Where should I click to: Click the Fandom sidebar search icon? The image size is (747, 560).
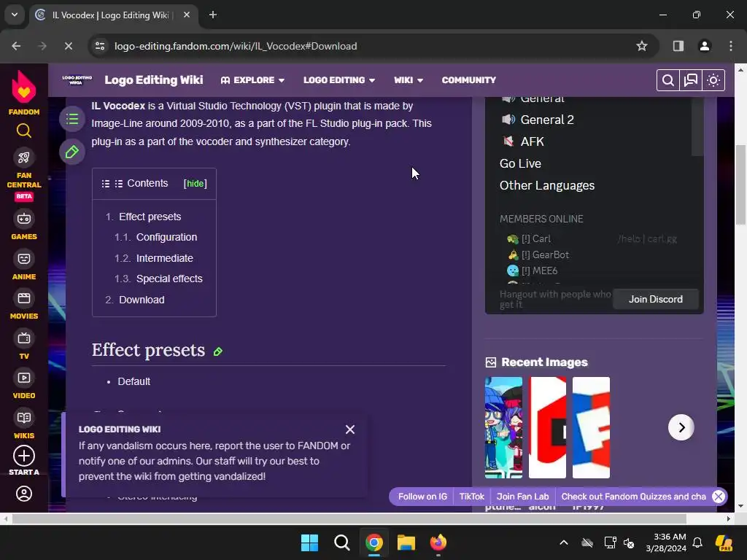pyautogui.click(x=24, y=131)
